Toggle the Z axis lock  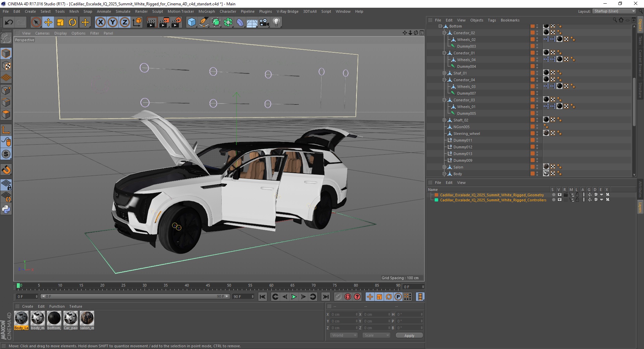125,22
